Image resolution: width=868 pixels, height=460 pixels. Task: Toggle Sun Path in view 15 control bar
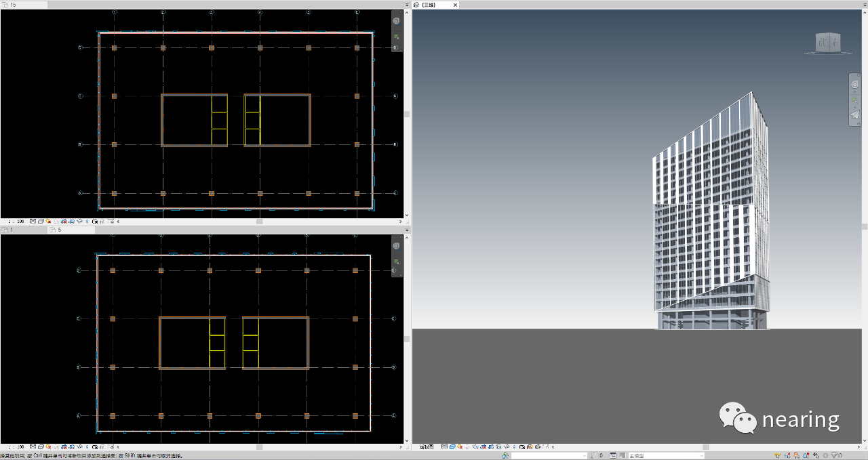[x=48, y=221]
